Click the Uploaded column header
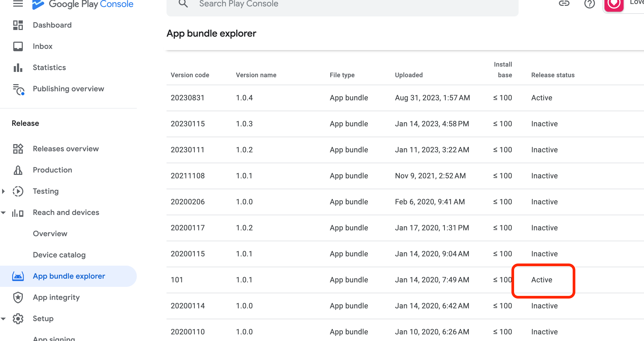644x341 pixels. pos(409,75)
